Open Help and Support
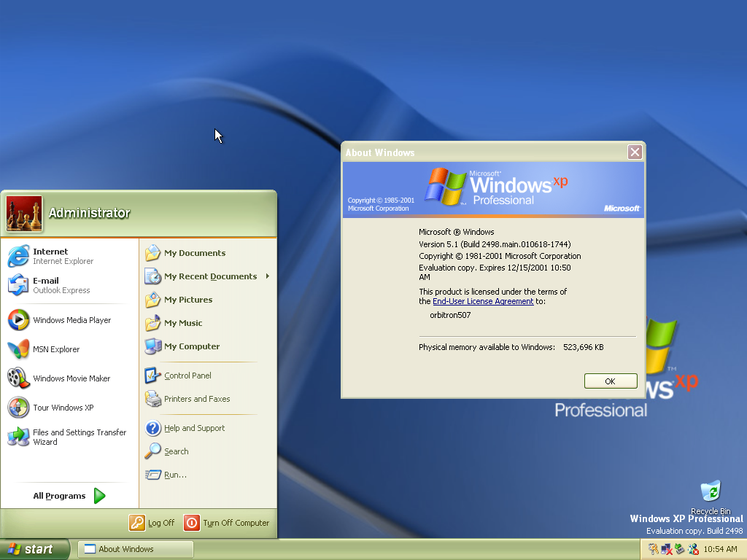Image resolution: width=747 pixels, height=560 pixels. point(208,427)
